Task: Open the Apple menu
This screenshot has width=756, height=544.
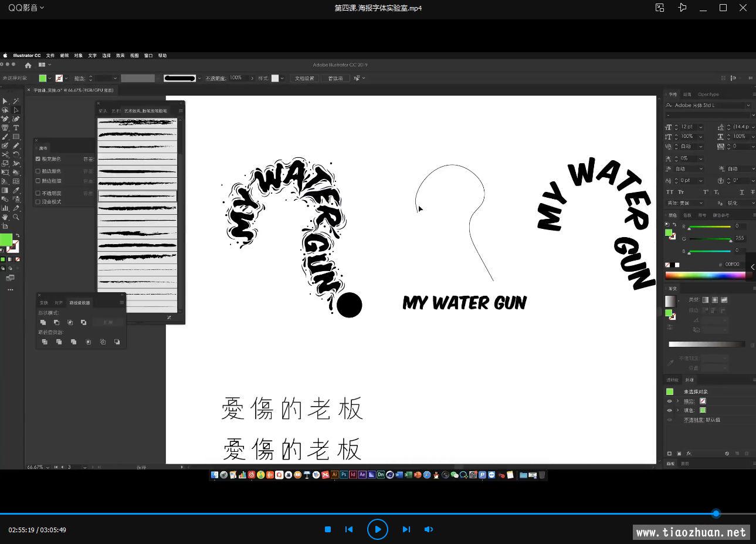Action: [x=5, y=56]
